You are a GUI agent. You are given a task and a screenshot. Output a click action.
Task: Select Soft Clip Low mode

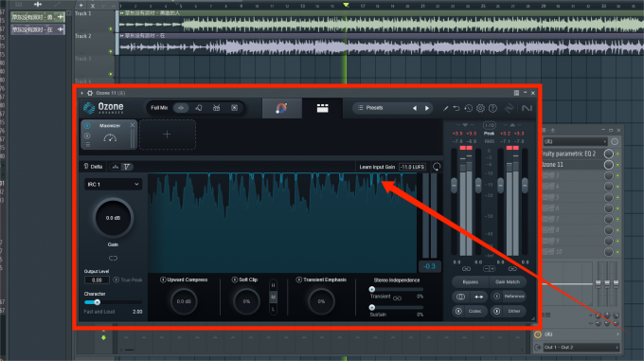pyautogui.click(x=274, y=309)
